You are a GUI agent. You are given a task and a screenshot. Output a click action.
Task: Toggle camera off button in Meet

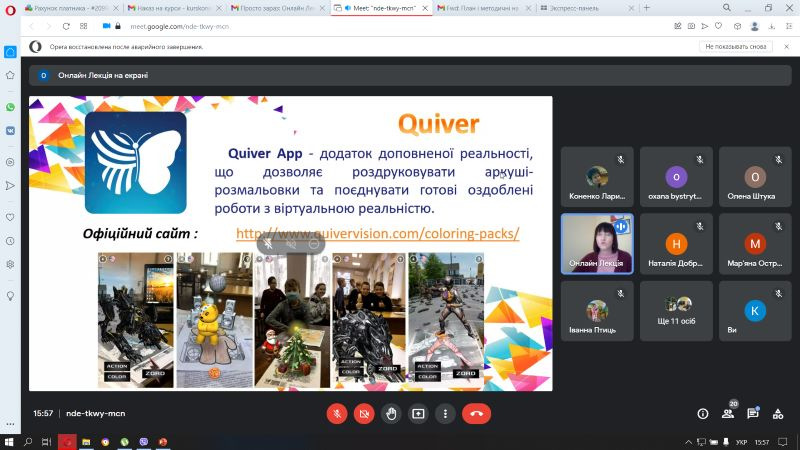[x=364, y=414]
